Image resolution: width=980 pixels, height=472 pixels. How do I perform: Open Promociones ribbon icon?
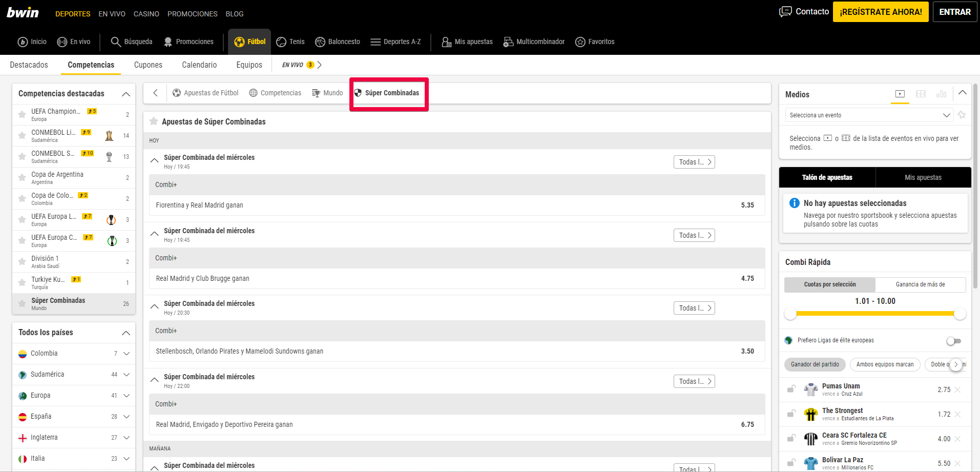point(168,42)
